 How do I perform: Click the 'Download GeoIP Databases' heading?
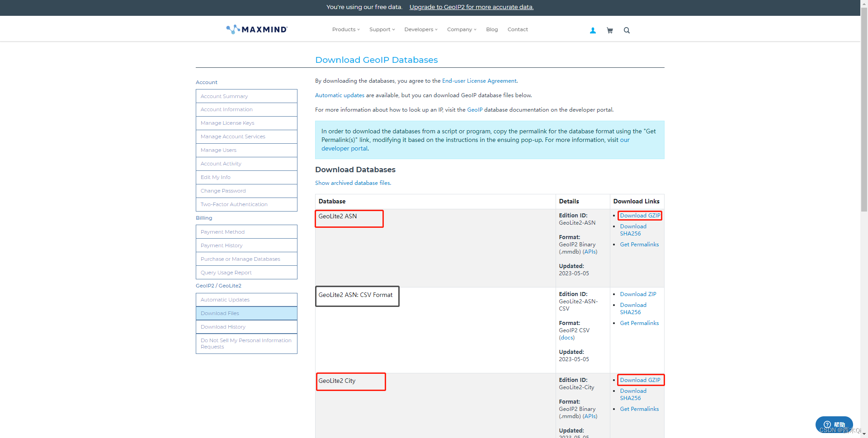point(376,60)
